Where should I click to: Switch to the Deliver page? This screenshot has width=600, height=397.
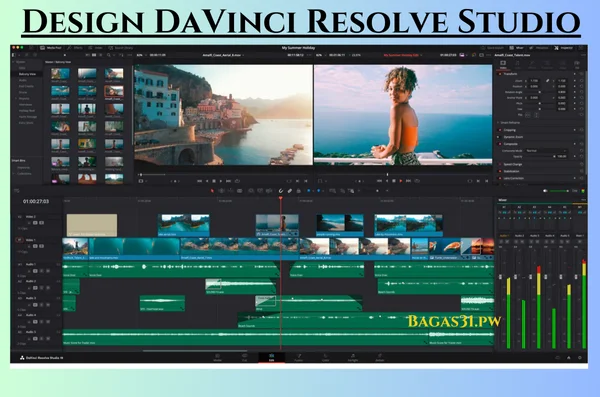(x=380, y=358)
